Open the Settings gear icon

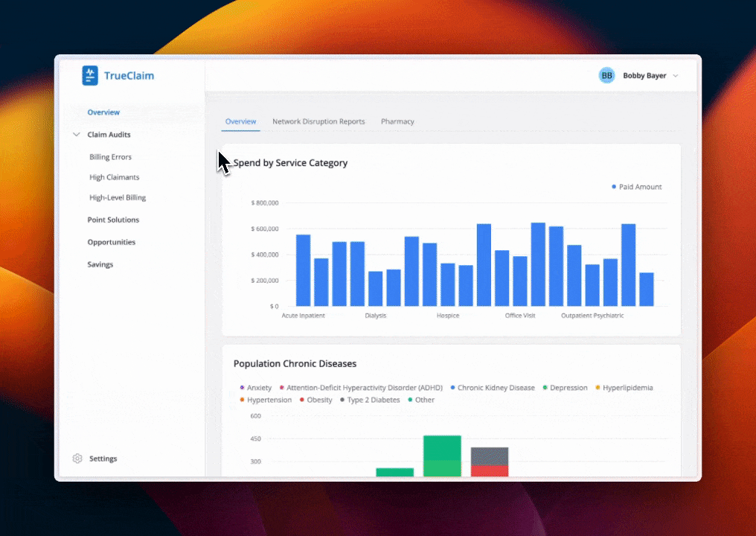(77, 459)
